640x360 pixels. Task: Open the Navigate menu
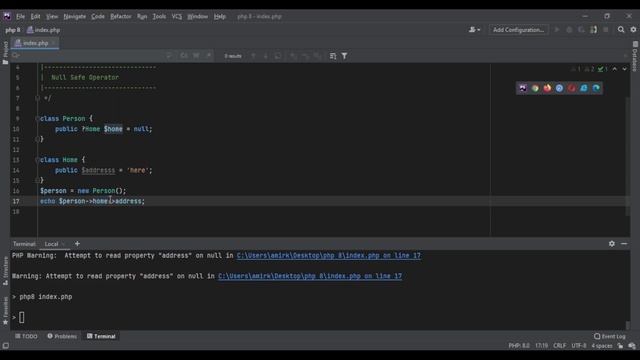(75, 16)
